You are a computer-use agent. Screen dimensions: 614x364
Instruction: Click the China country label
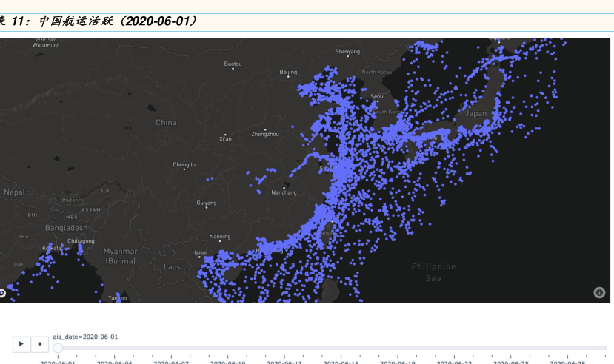click(166, 122)
